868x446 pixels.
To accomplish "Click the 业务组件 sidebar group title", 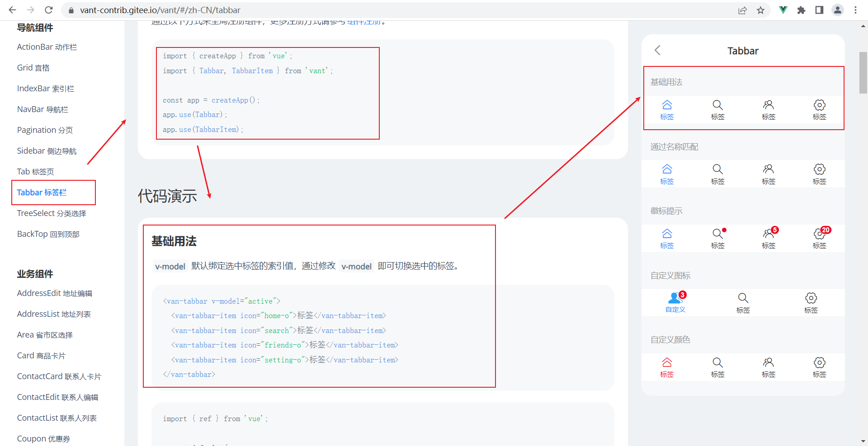I will pyautogui.click(x=35, y=274).
